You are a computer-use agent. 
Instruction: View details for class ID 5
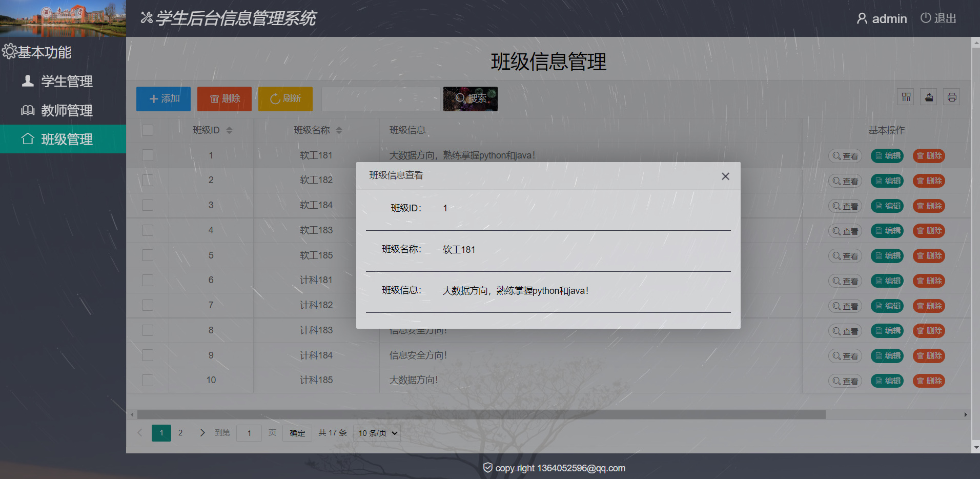click(845, 256)
